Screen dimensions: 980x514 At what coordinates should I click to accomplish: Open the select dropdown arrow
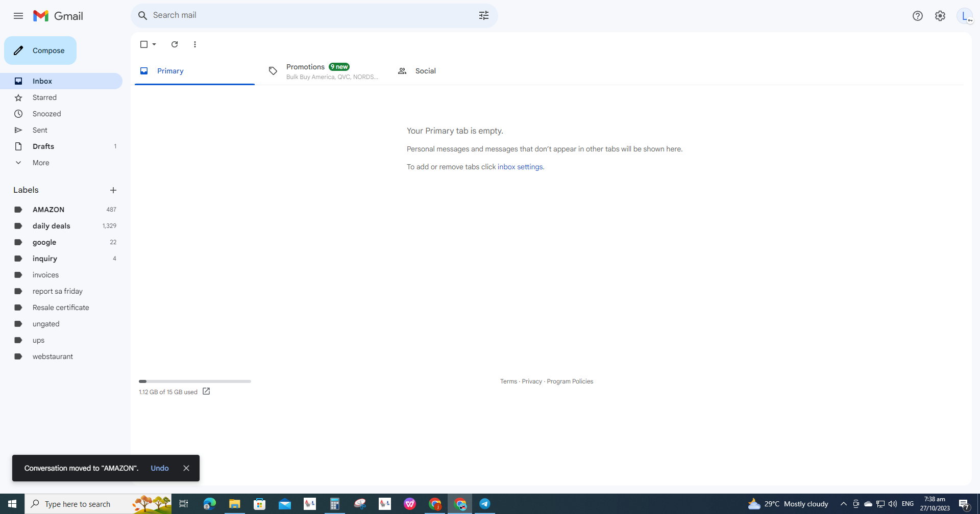[x=154, y=44]
